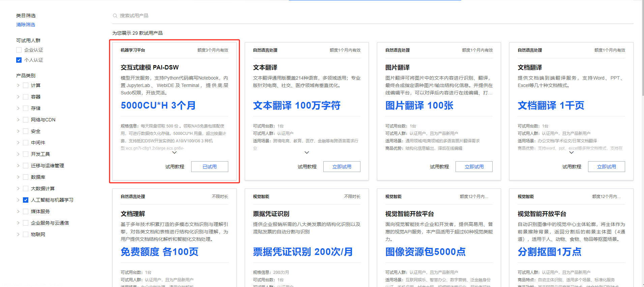
Task: Check the 计算 category checkbox
Action: (26, 85)
